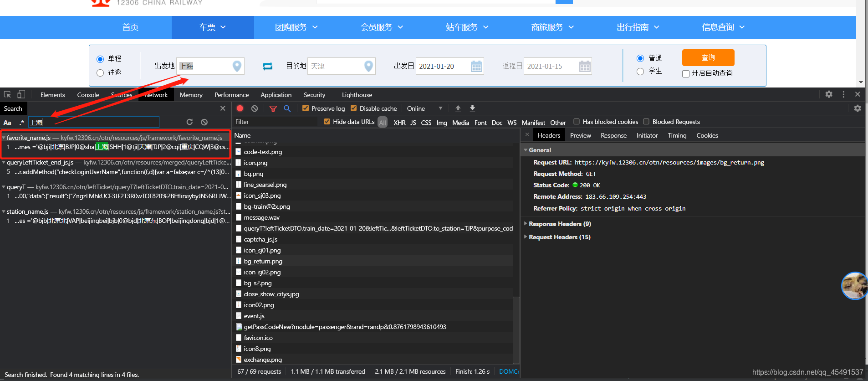This screenshot has width=868, height=381.
Task: Swap departure and destination stations
Action: pyautogui.click(x=268, y=66)
